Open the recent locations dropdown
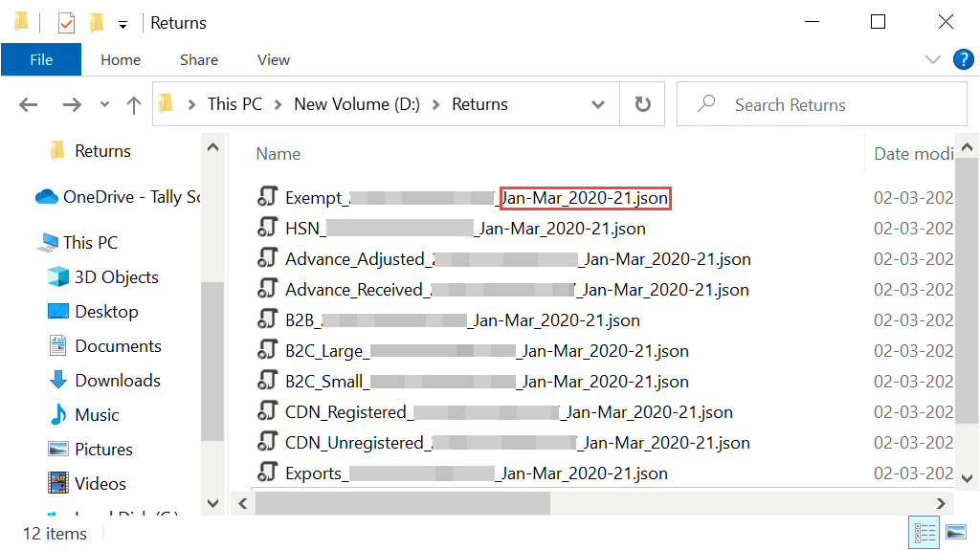The height and width of the screenshot is (550, 980). click(104, 104)
